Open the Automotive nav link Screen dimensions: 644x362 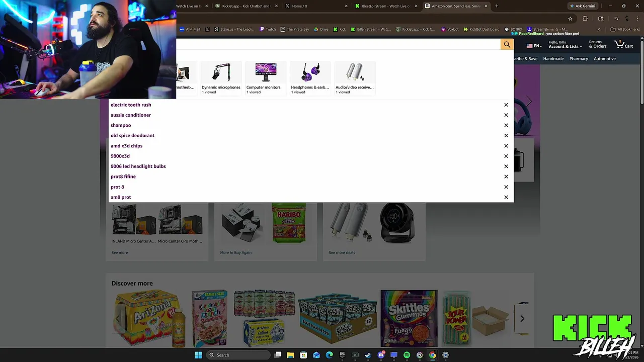pyautogui.click(x=604, y=59)
